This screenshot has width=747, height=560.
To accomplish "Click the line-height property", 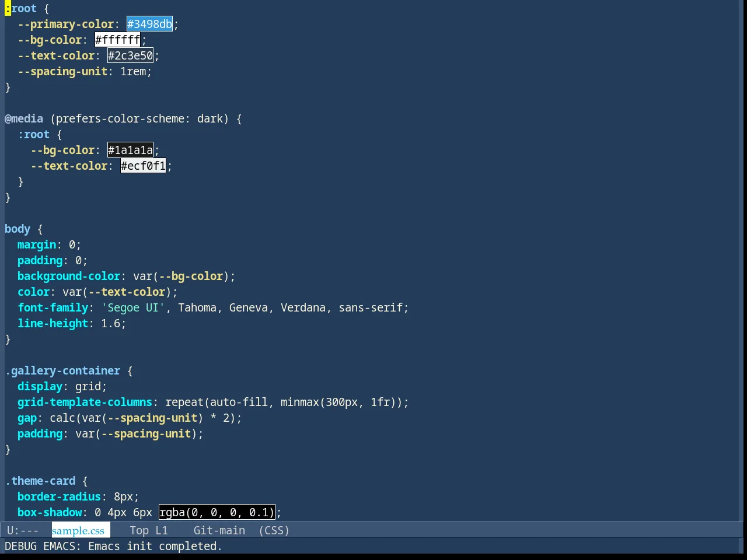I will tap(53, 323).
